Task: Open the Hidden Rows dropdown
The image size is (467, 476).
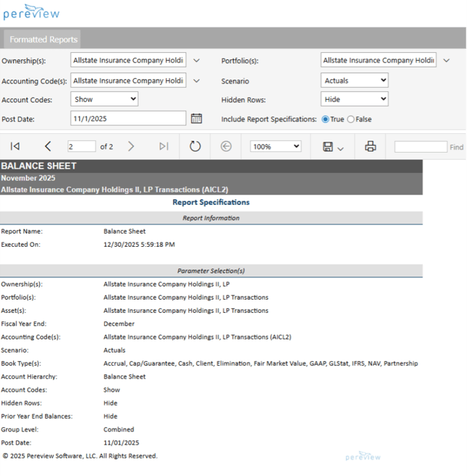Action: (354, 100)
